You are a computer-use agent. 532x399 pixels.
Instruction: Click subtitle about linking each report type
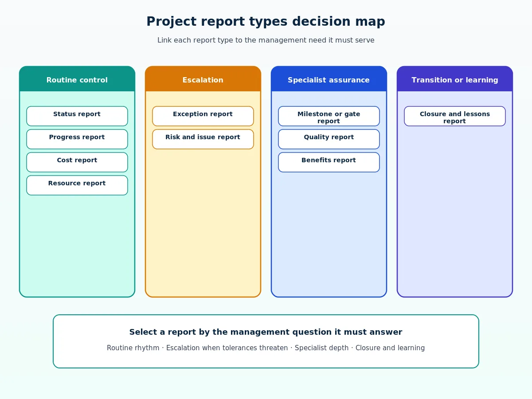tap(266, 40)
